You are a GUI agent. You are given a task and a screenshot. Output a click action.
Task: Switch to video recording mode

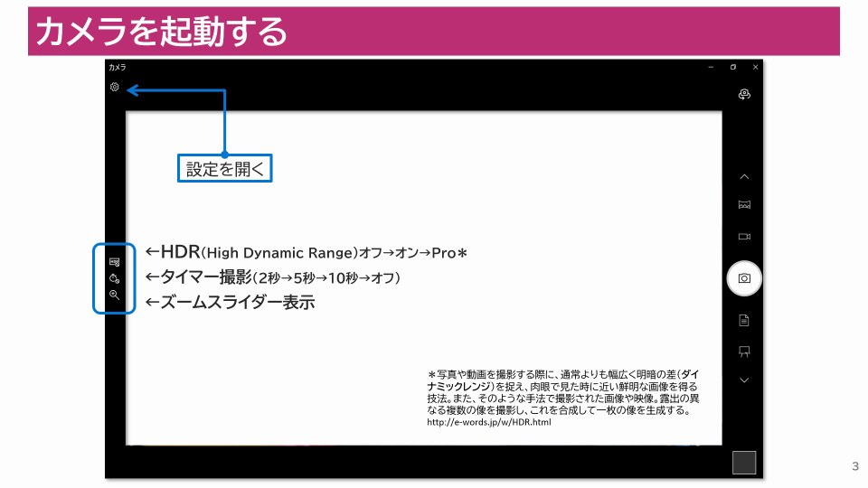click(744, 236)
